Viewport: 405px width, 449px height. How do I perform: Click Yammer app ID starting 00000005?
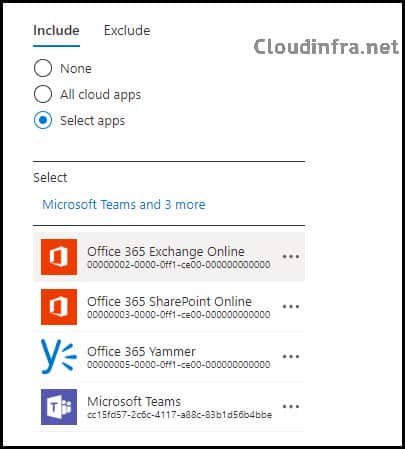pyautogui.click(x=179, y=365)
